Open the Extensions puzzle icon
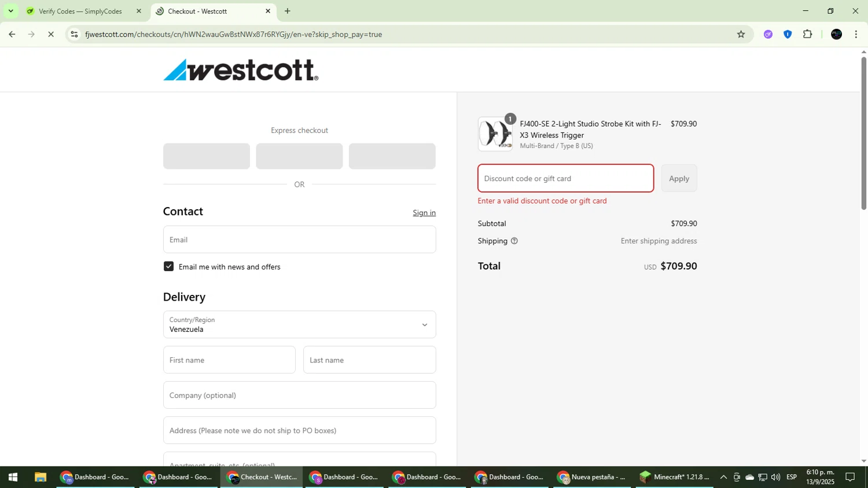Viewport: 868px width, 488px height. (808, 34)
